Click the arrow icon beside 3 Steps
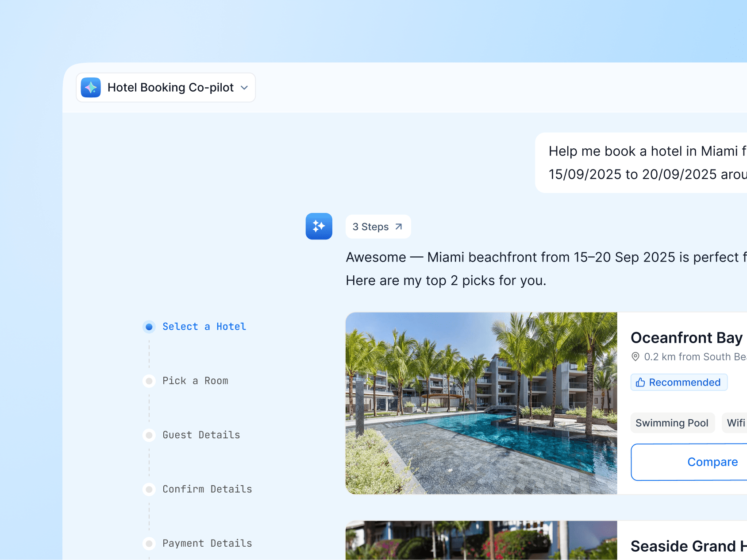Image resolution: width=747 pixels, height=560 pixels. [399, 227]
